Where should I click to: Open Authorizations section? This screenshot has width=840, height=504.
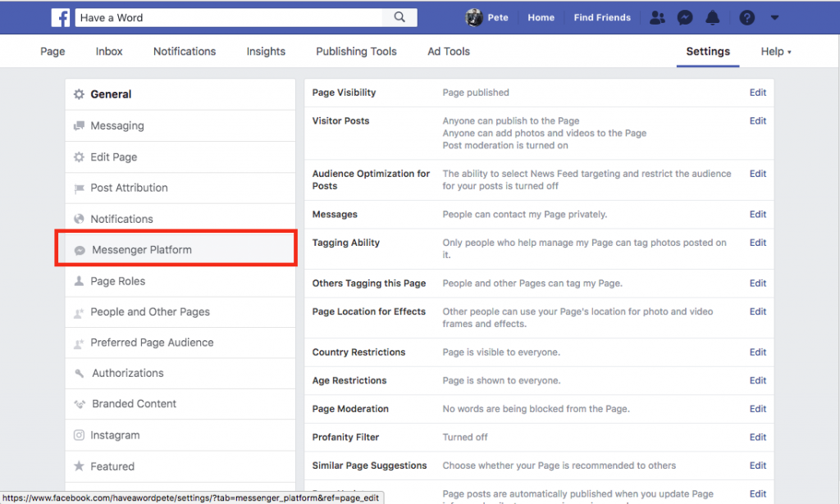click(x=180, y=373)
